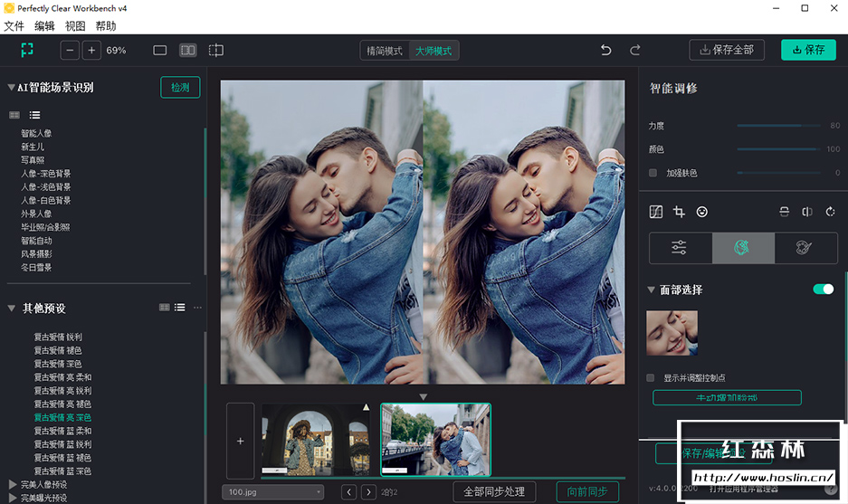Select the side-by-side split view icon

[x=188, y=51]
